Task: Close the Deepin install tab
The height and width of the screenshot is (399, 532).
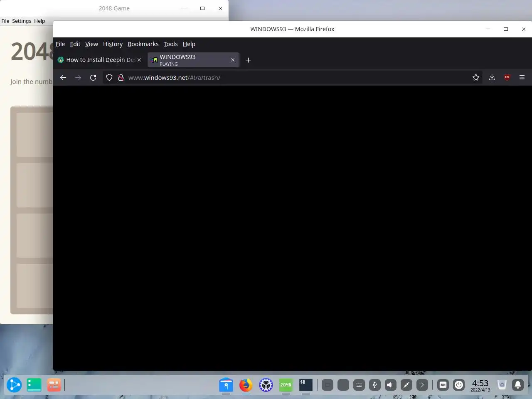Action: click(x=139, y=60)
